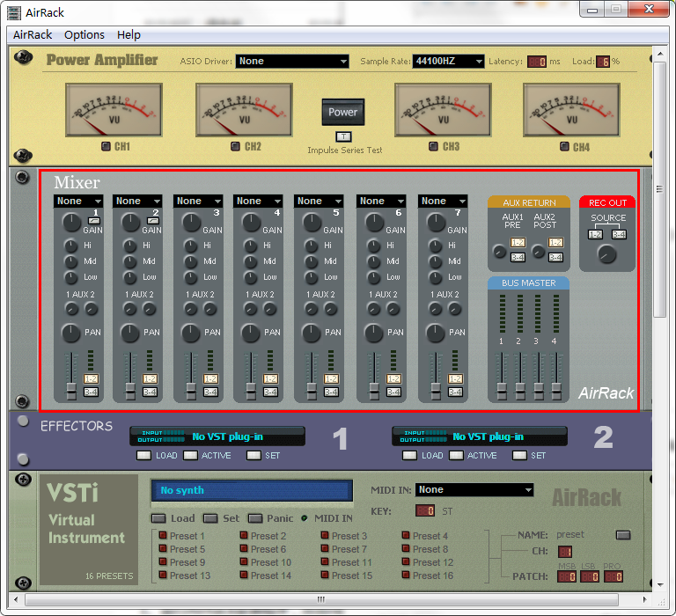This screenshot has height=616, width=676.
Task: Open the MIDI IN device dropdown
Action: [x=474, y=490]
